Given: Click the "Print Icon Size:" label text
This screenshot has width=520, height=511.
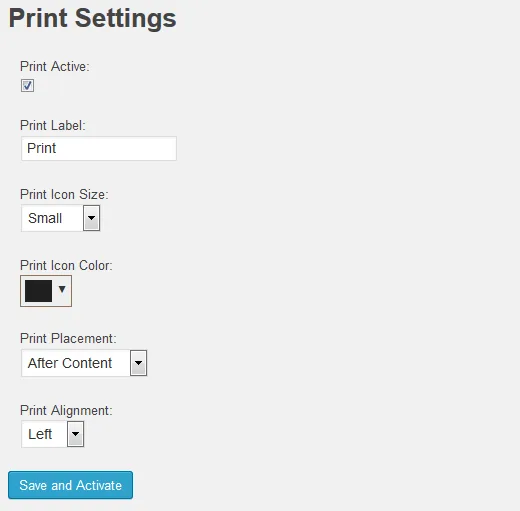Looking at the screenshot, I should [x=64, y=194].
